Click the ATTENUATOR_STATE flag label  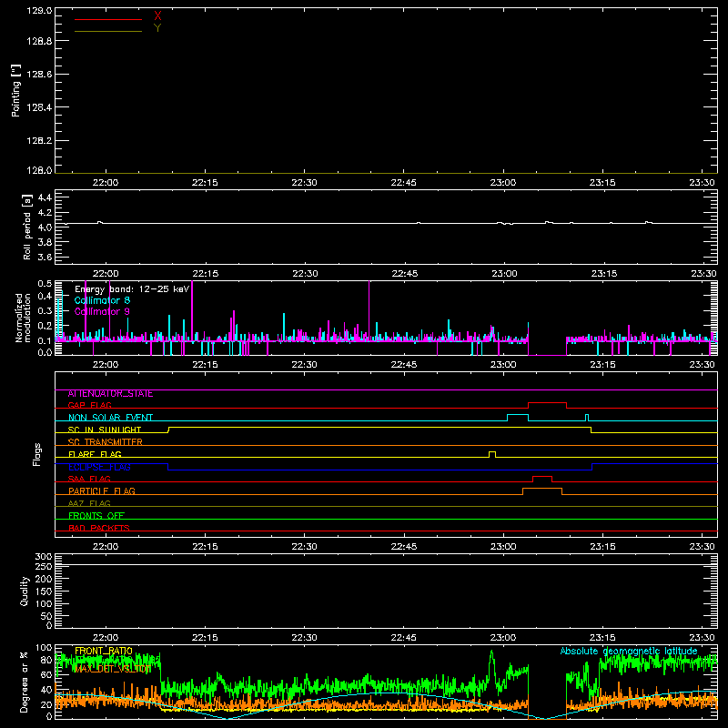110,394
